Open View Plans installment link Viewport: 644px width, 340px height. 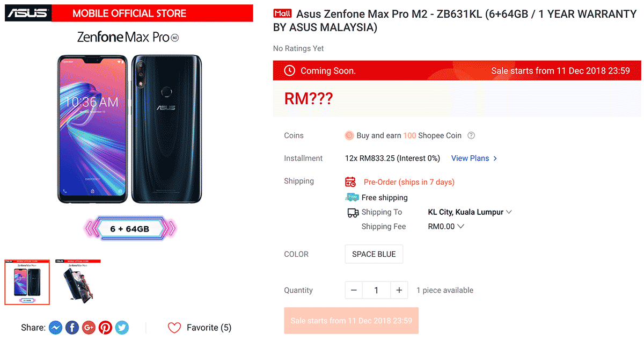(474, 158)
